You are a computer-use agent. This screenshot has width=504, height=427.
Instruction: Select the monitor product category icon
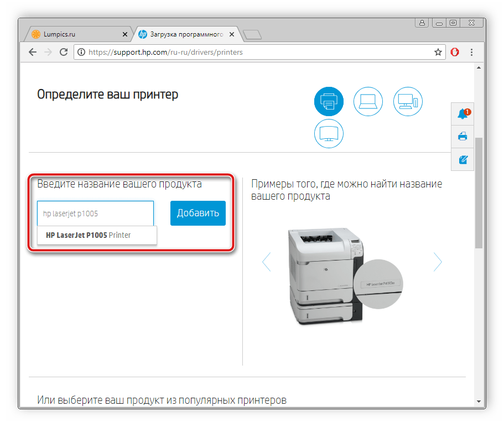[329, 133]
